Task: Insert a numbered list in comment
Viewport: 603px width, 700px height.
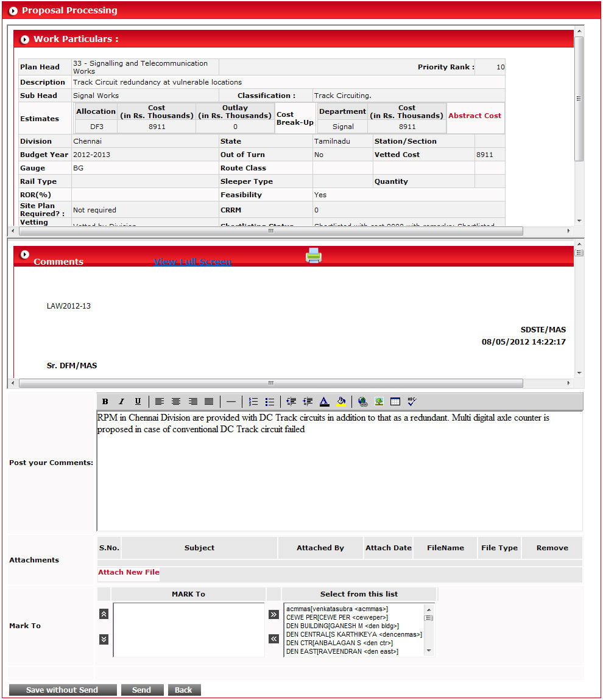Action: pos(253,402)
